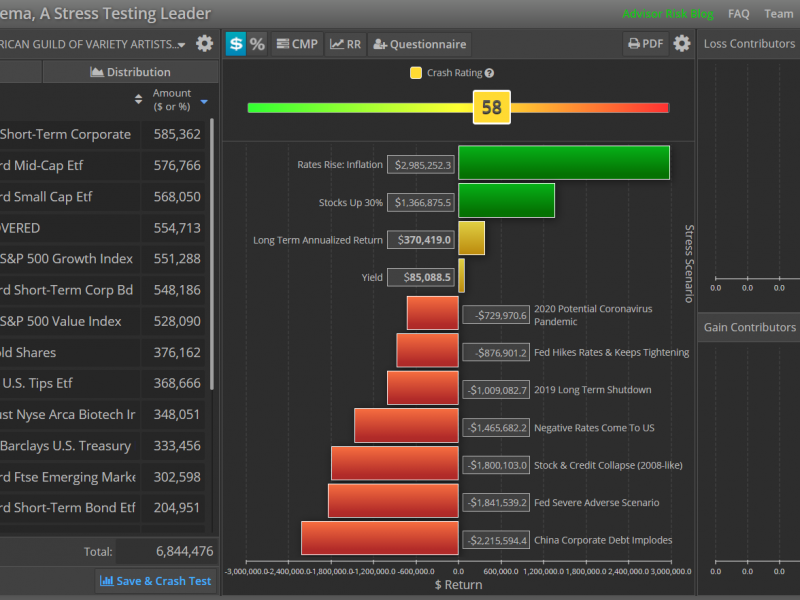Open the Advisor Risk Blog link
This screenshot has height=600, width=800.
pyautogui.click(x=667, y=14)
